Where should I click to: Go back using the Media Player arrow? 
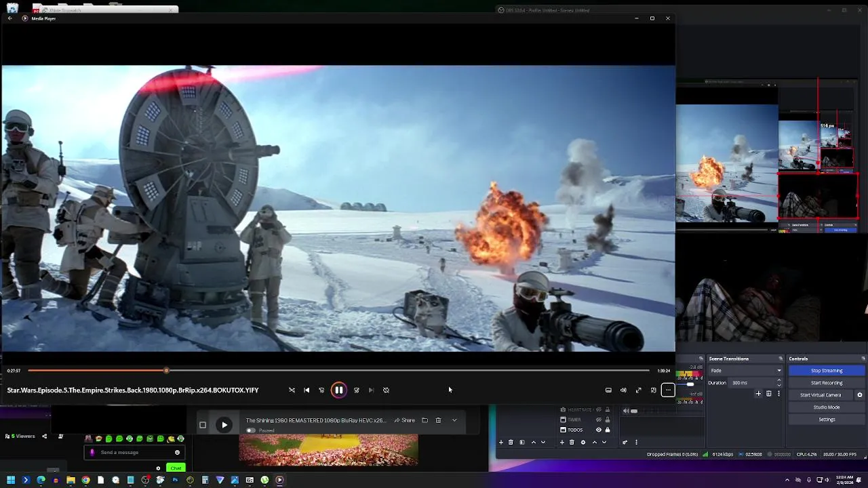[10, 18]
